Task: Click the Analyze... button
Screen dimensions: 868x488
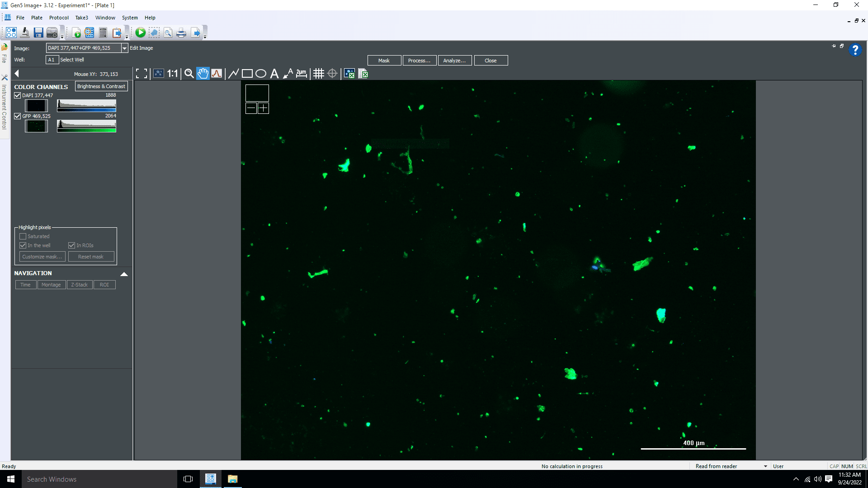Action: 455,61
